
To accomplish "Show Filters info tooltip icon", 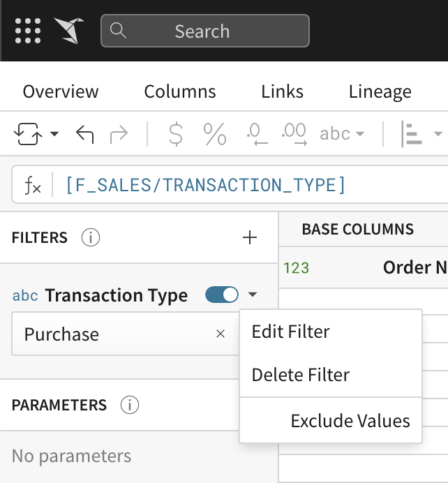I will click(91, 237).
